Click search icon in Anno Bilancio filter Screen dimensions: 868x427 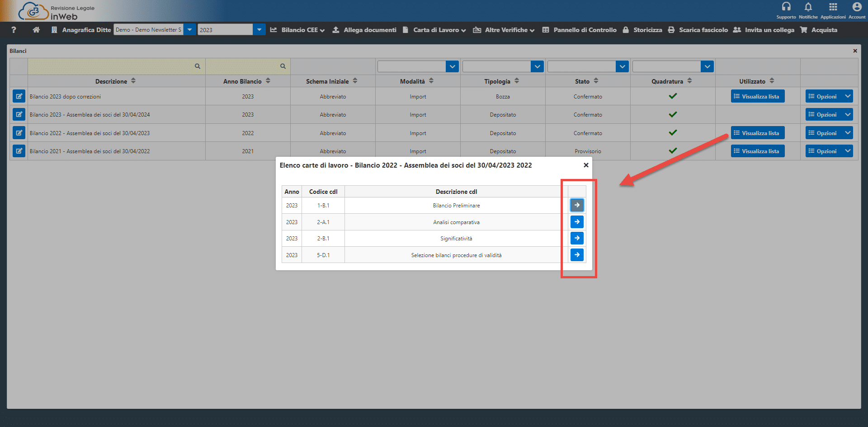click(283, 66)
